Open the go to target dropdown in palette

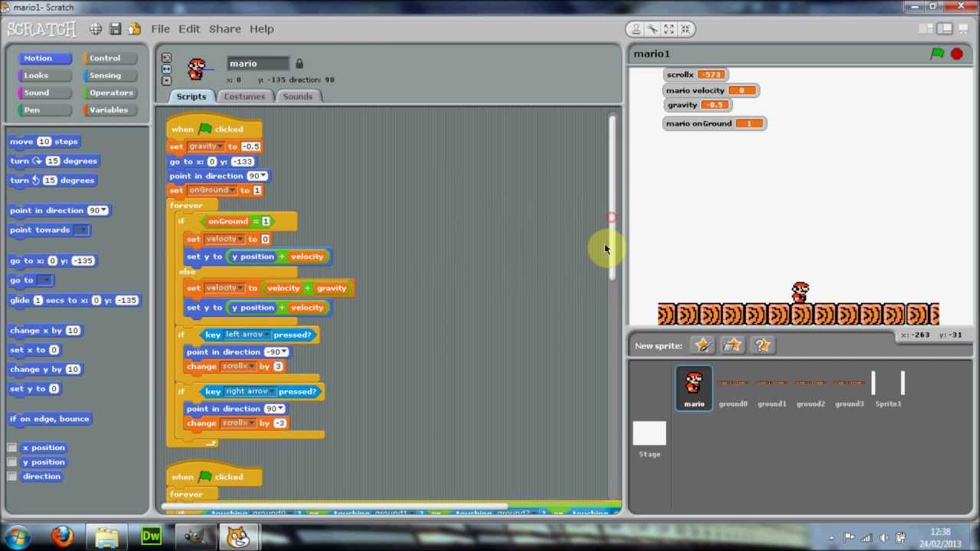point(45,280)
